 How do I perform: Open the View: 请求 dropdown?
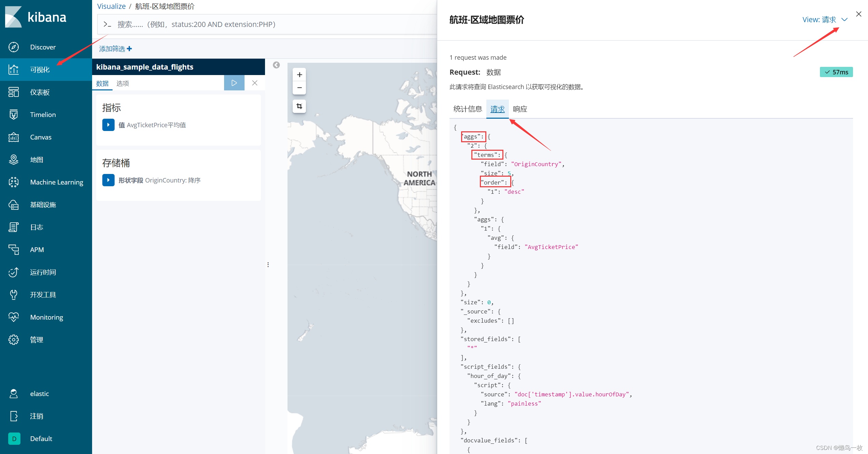point(824,20)
